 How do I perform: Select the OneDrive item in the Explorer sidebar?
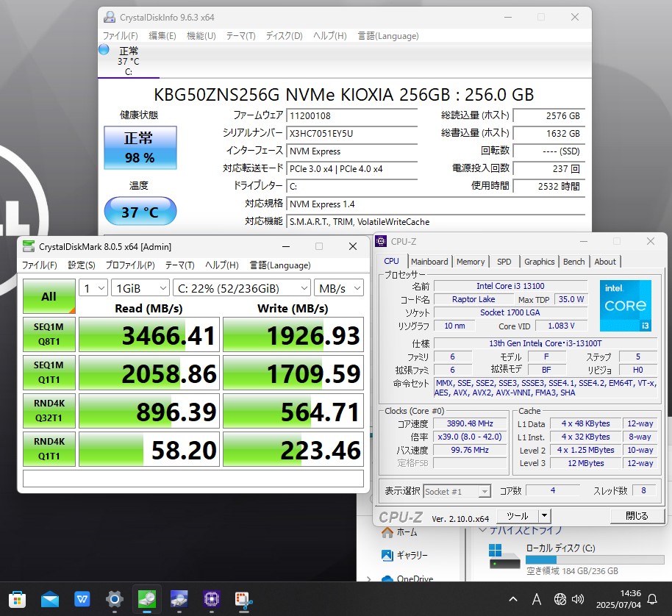click(407, 579)
